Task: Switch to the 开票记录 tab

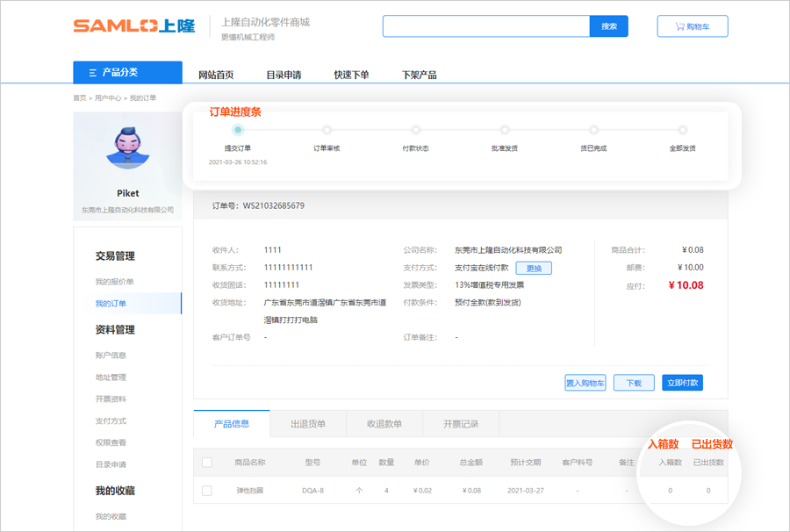Action: tap(461, 424)
